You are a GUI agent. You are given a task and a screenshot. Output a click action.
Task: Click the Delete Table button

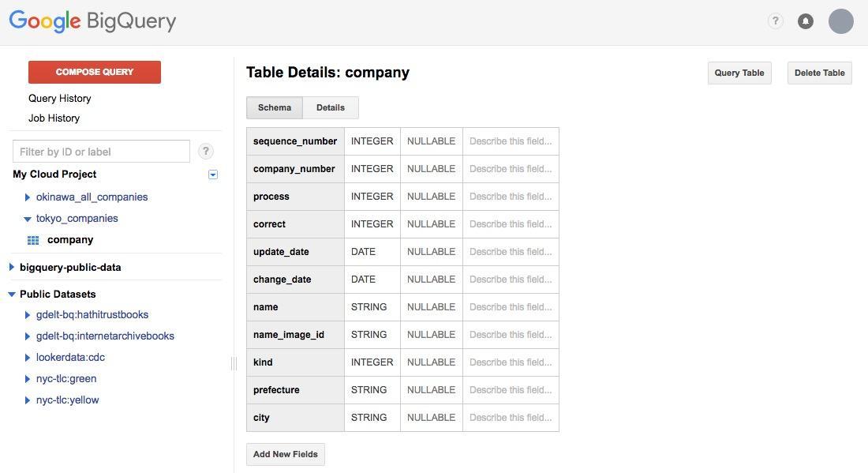820,73
